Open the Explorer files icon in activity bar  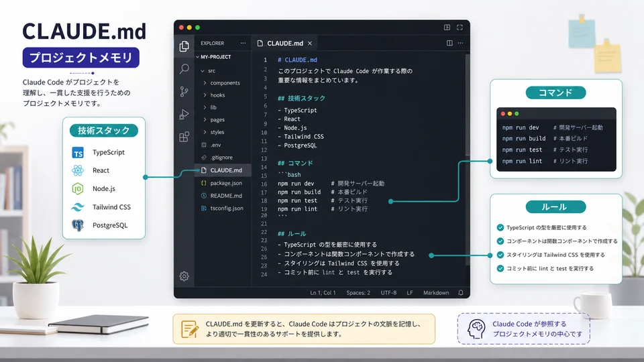pyautogui.click(x=184, y=46)
